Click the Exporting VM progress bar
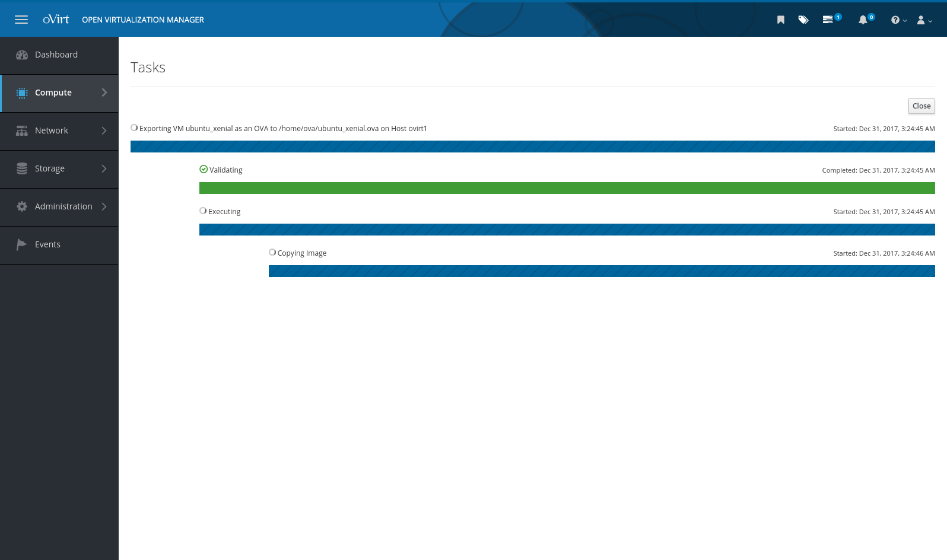The height and width of the screenshot is (560, 947). click(x=533, y=147)
